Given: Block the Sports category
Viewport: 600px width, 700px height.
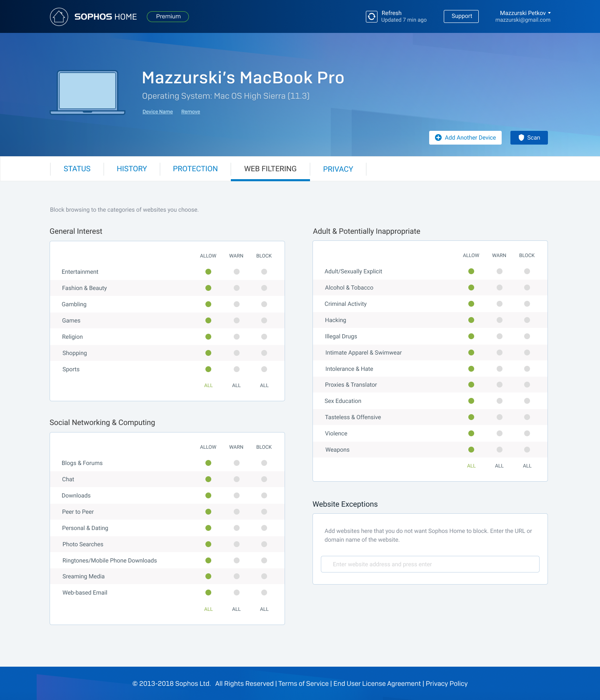Looking at the screenshot, I should (264, 369).
